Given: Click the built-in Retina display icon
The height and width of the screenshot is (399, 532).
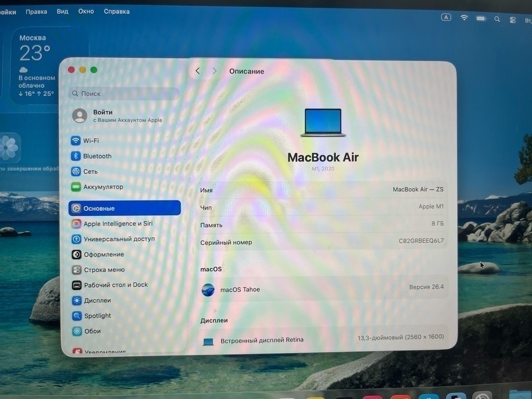Looking at the screenshot, I should (x=208, y=342).
